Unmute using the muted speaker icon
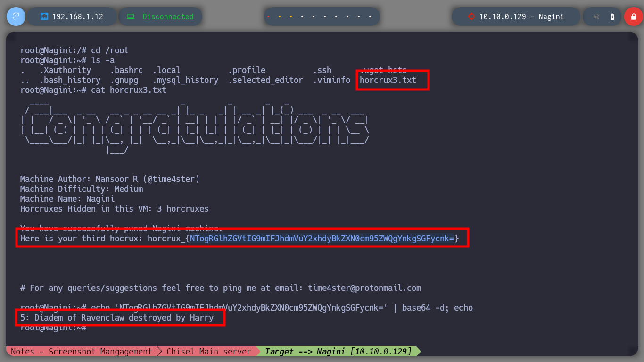Image resolution: width=644 pixels, height=362 pixels. coord(596,16)
